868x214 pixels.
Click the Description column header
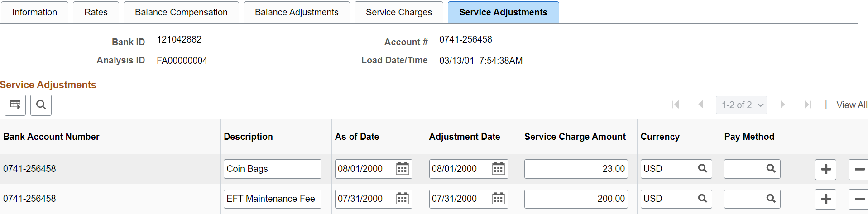coord(248,137)
